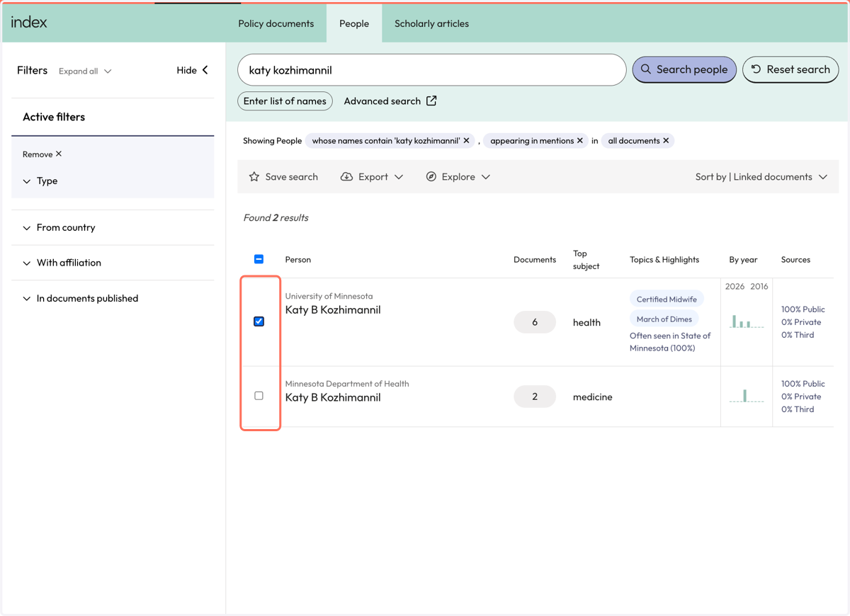Click the March of Dimes topic tag
The image size is (850, 616).
click(664, 319)
